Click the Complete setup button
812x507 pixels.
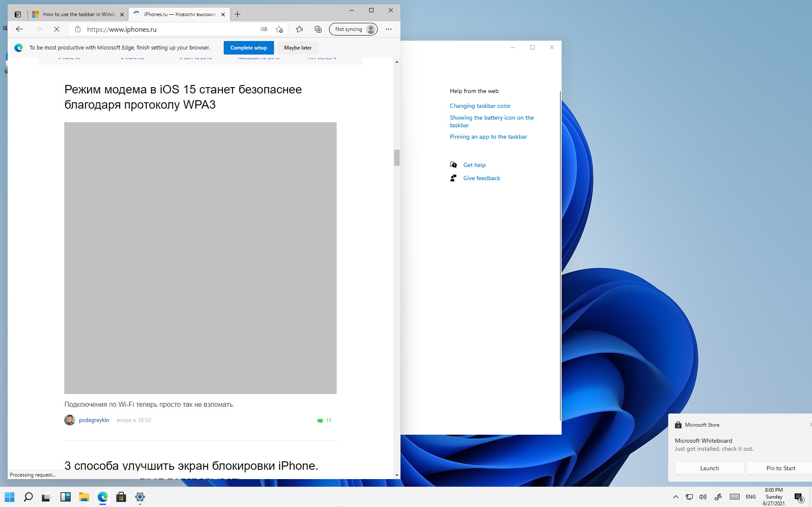click(x=248, y=48)
